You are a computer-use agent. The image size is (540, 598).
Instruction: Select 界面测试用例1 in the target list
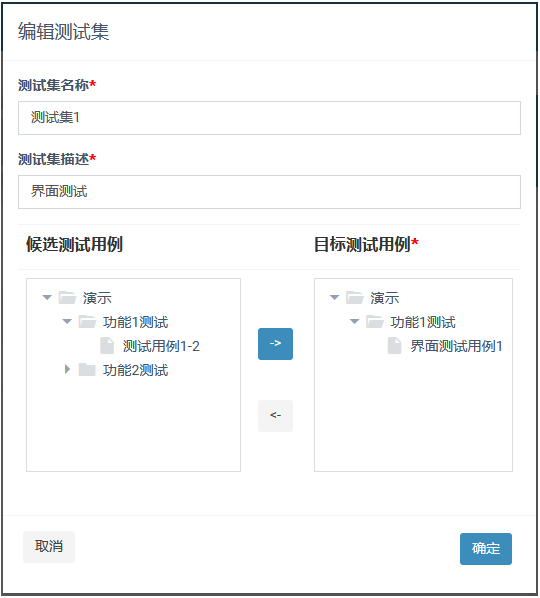point(456,346)
